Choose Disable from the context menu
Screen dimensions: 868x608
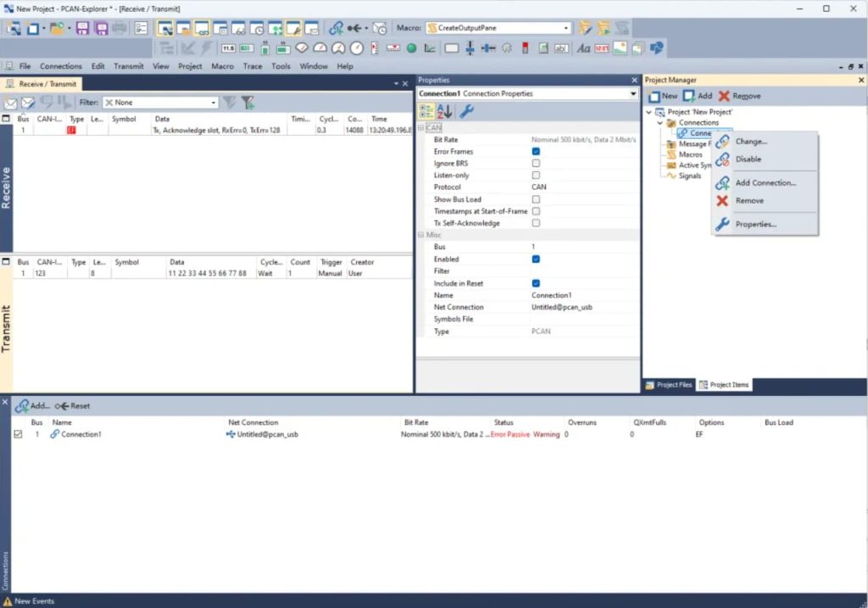(x=765, y=159)
